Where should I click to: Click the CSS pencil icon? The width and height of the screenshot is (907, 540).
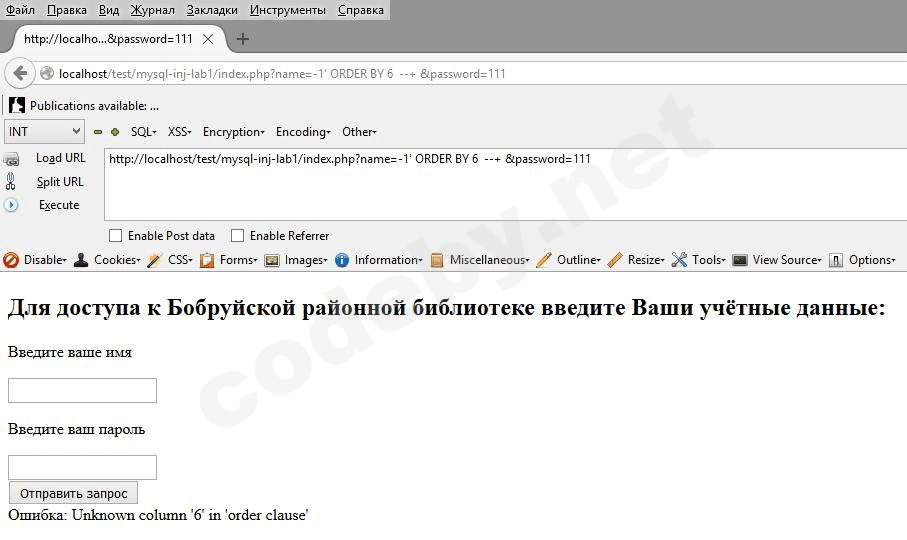pos(154,260)
